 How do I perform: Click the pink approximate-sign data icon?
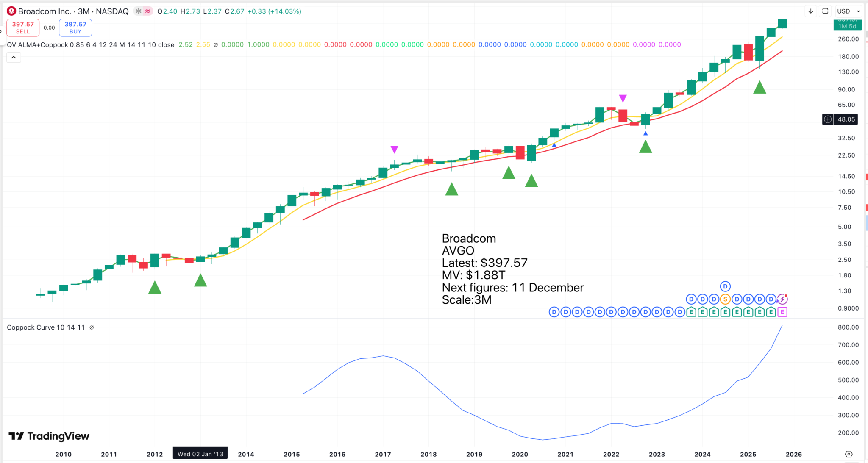(147, 11)
